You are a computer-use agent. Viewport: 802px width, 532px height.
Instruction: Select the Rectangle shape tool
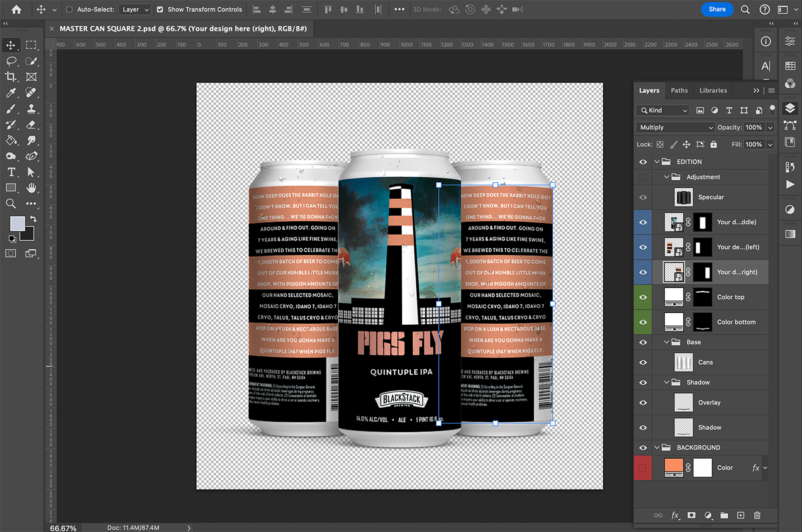point(11,188)
